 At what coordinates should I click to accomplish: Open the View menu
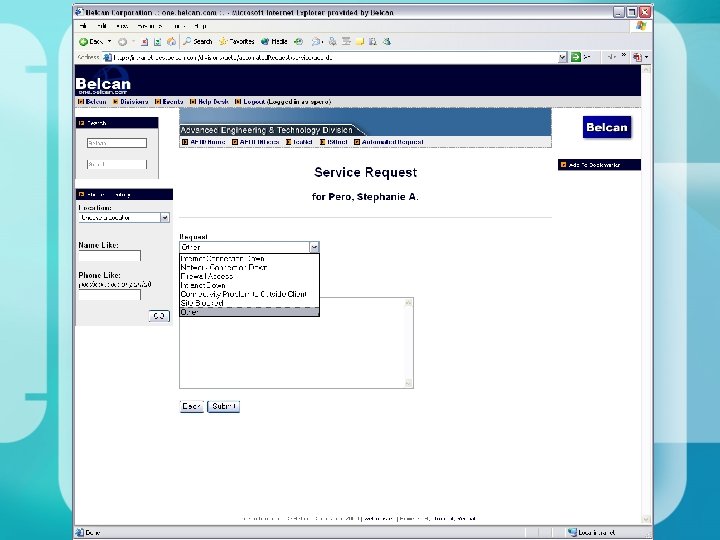coord(122,26)
